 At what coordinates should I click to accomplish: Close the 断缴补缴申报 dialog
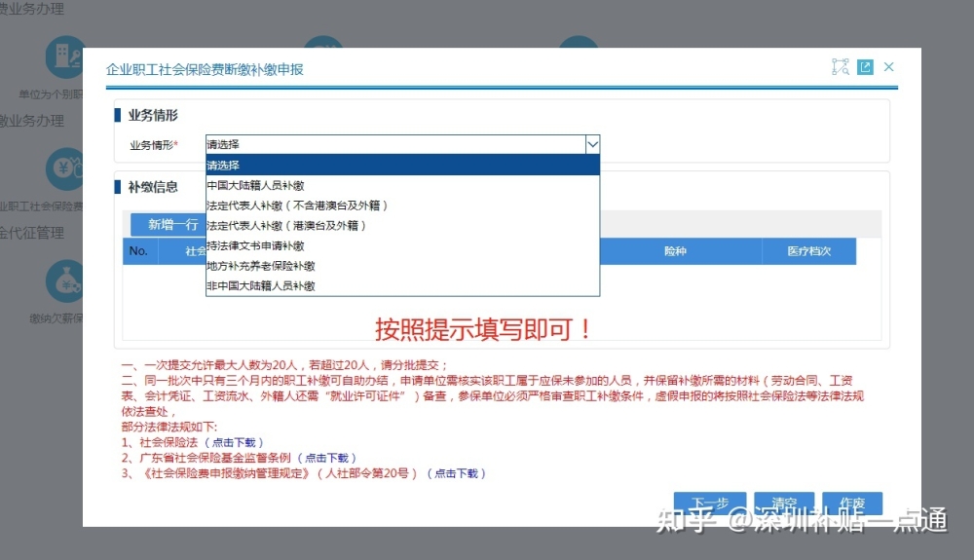tap(889, 67)
